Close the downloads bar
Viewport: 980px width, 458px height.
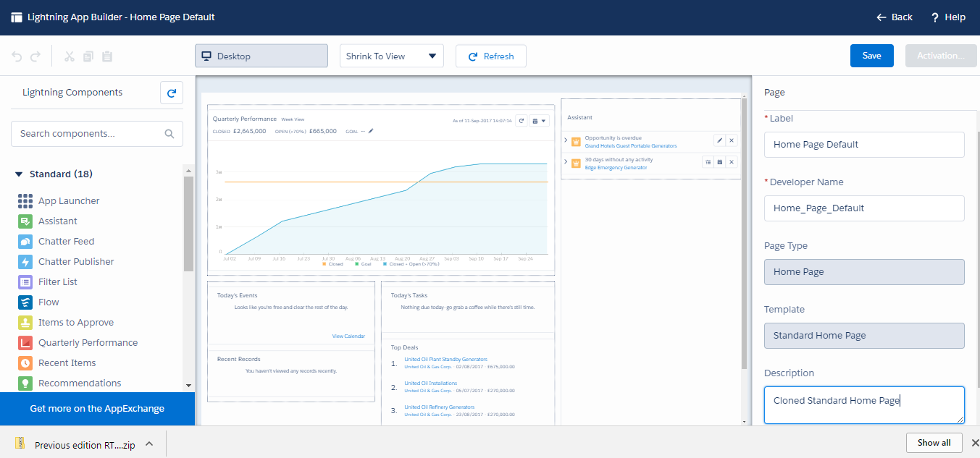coord(975,443)
